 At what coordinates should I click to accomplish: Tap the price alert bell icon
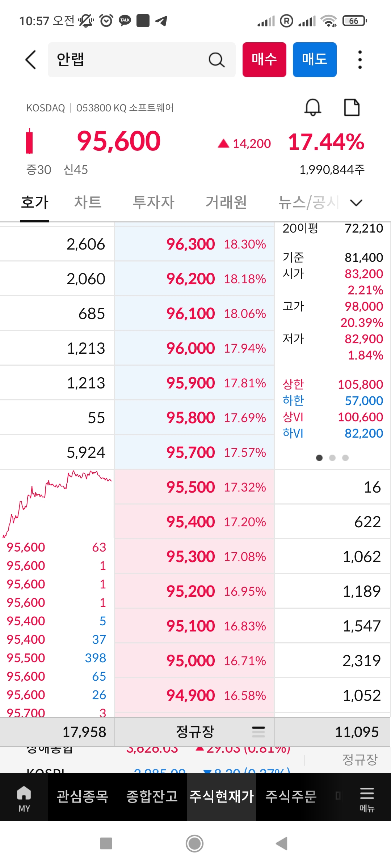pyautogui.click(x=313, y=107)
